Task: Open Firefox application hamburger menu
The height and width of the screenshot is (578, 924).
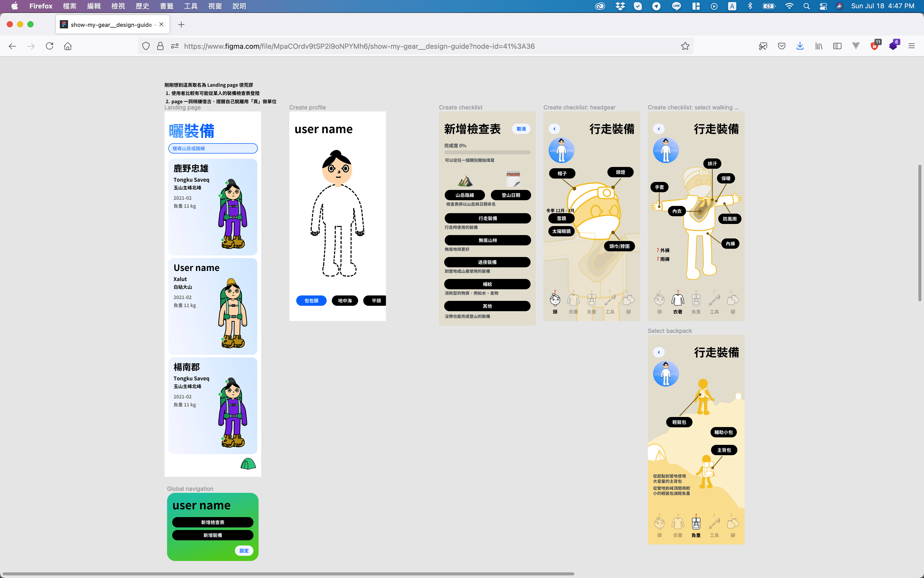Action: pyautogui.click(x=911, y=46)
